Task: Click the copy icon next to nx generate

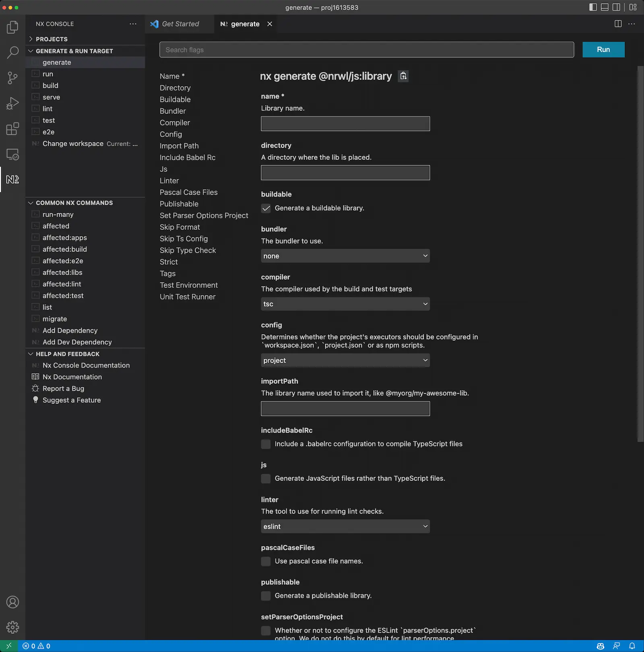Action: (x=403, y=76)
